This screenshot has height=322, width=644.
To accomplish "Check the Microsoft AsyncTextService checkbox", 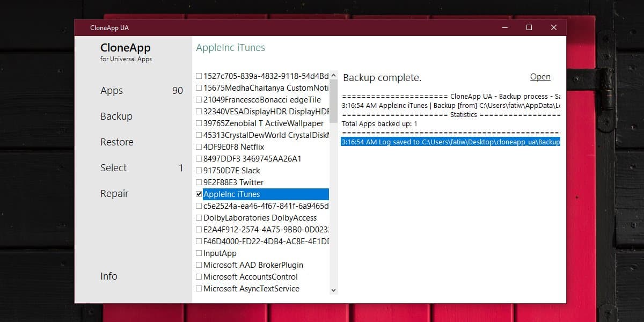I will click(x=199, y=289).
